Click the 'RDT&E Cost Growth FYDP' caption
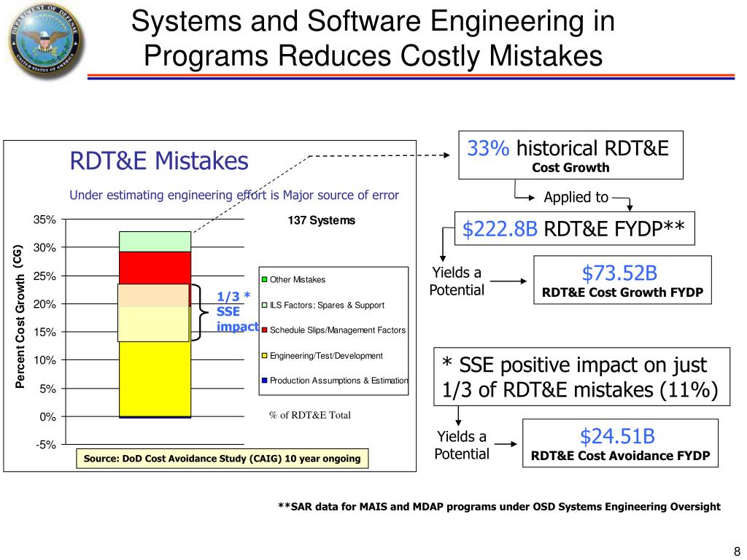Viewport: 747px width, 560px height. (622, 292)
